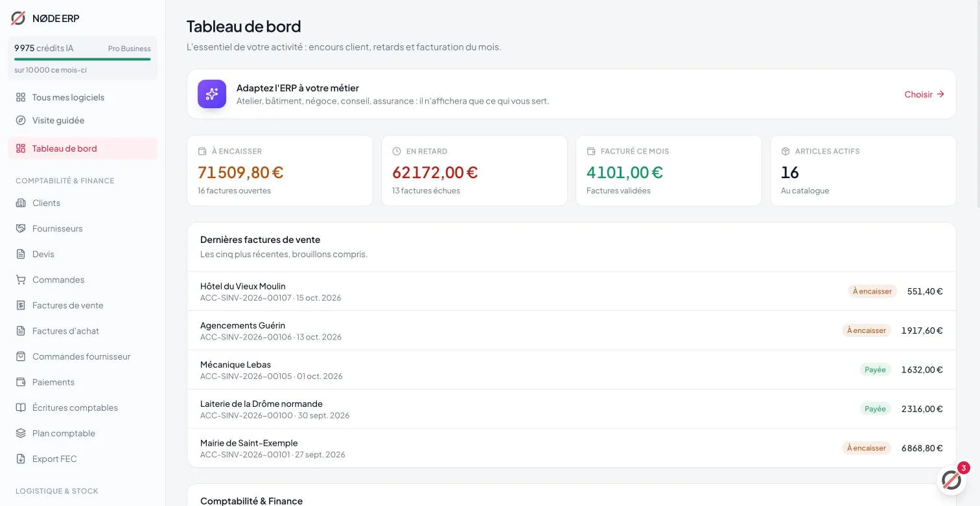Click the Clients building icon
980x506 pixels.
[21, 203]
